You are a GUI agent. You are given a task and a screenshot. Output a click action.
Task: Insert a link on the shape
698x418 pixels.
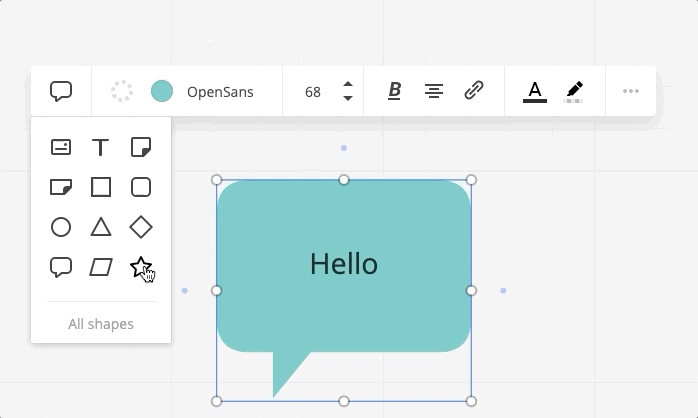(474, 91)
